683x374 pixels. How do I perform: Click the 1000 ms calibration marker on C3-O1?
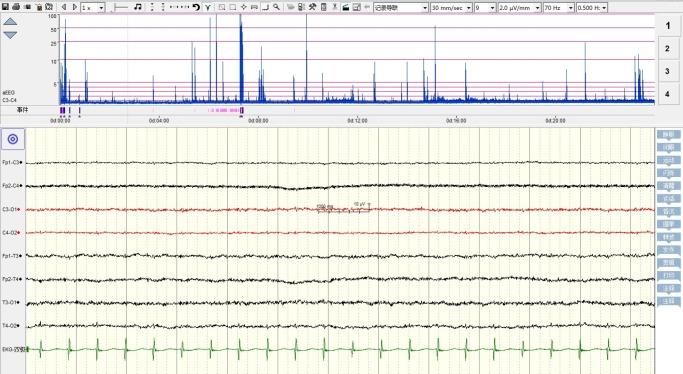(325, 206)
